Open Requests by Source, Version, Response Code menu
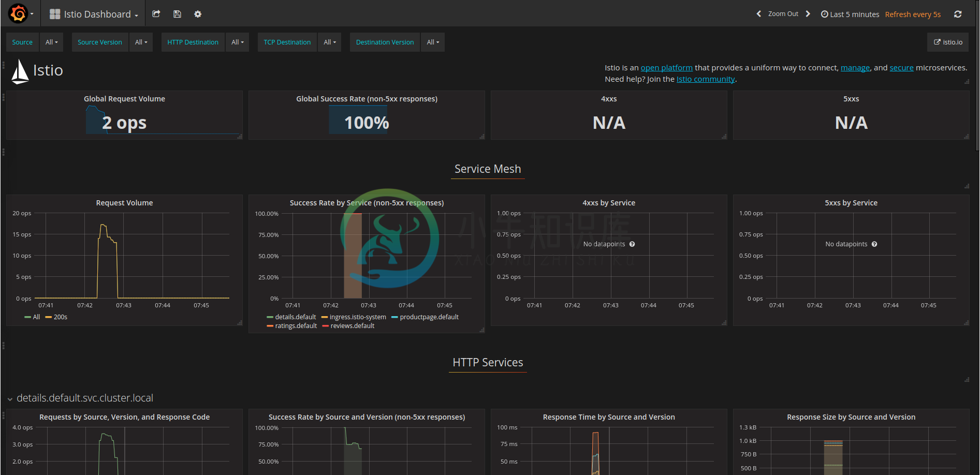The image size is (980, 475). tap(124, 417)
